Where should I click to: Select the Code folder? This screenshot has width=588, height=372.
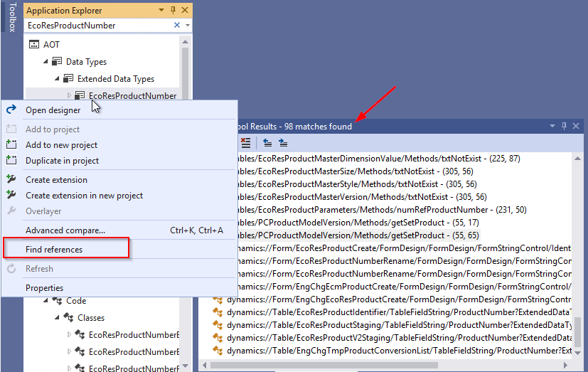coord(76,301)
